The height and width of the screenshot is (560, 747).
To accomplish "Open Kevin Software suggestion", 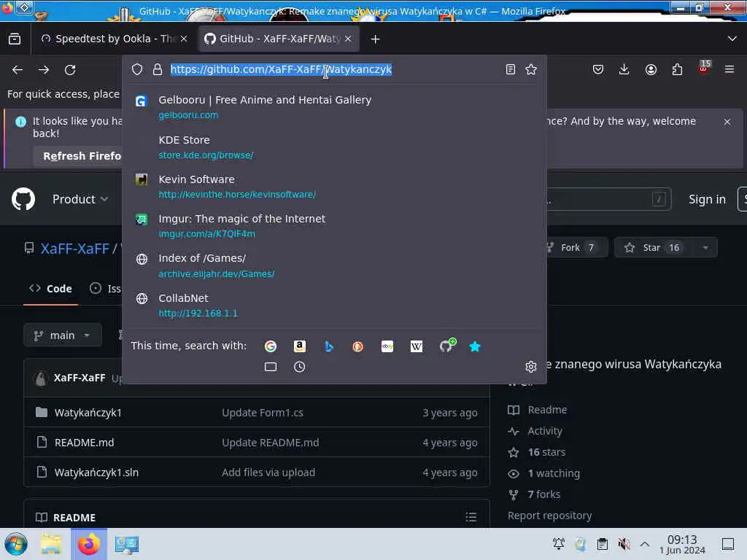I will click(x=333, y=187).
